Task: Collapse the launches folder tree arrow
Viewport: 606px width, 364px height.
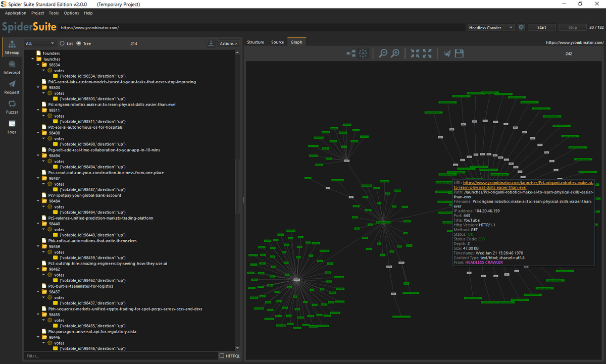Action: tap(32, 59)
